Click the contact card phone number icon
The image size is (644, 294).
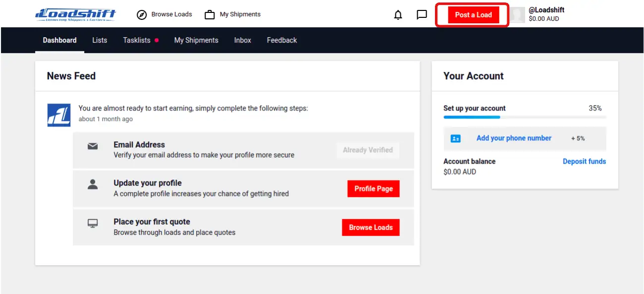click(455, 139)
